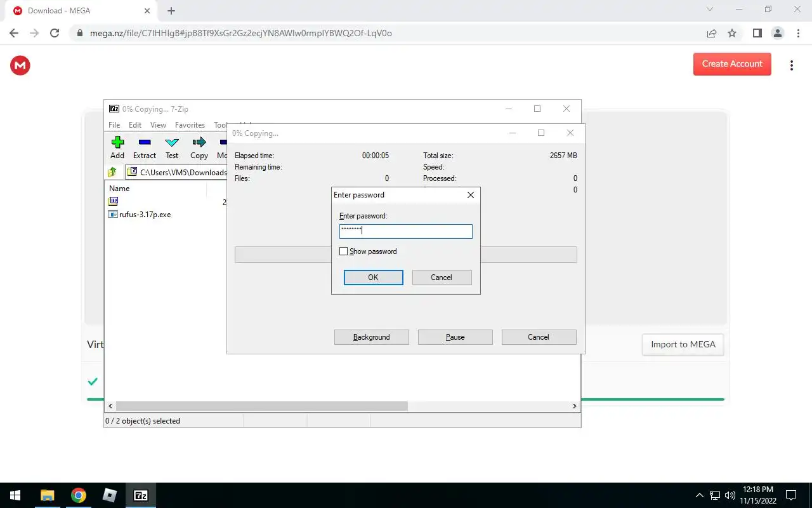Reload the page in Chrome
812x508 pixels.
55,33
